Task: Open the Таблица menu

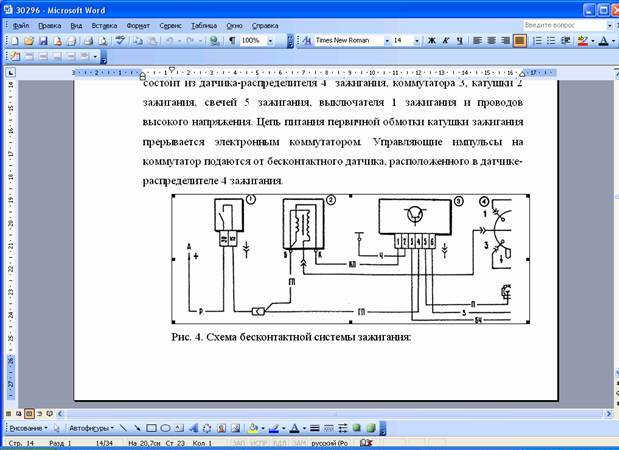Action: coord(204,26)
